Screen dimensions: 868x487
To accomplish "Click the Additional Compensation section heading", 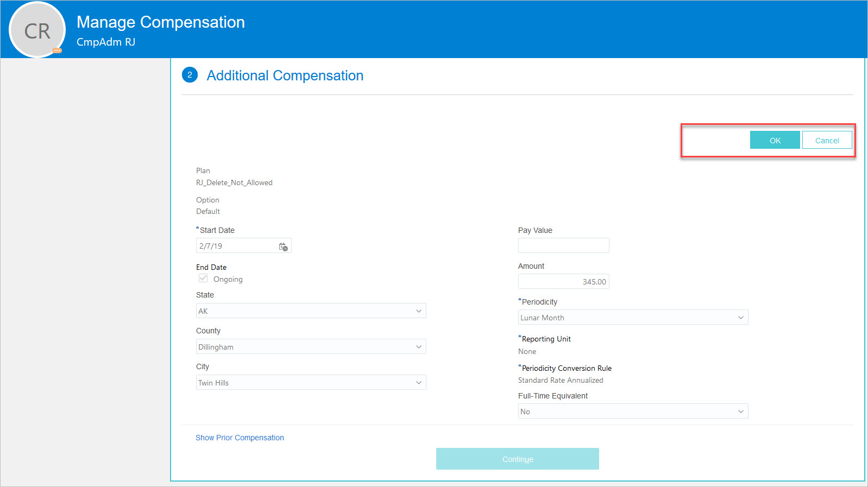I will [285, 75].
